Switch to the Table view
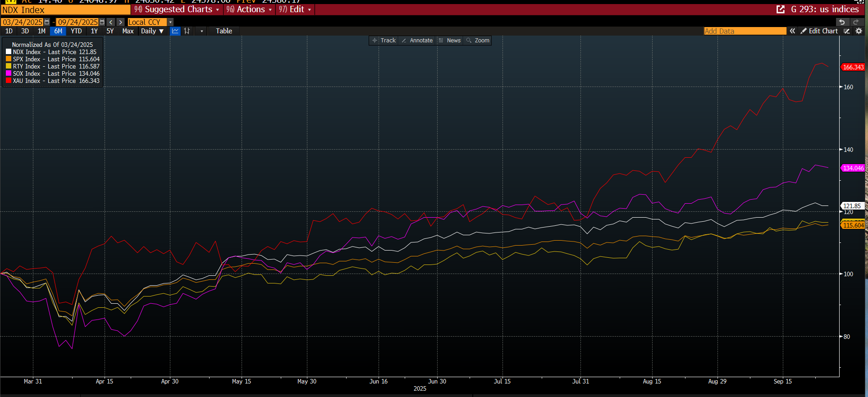 pos(224,31)
